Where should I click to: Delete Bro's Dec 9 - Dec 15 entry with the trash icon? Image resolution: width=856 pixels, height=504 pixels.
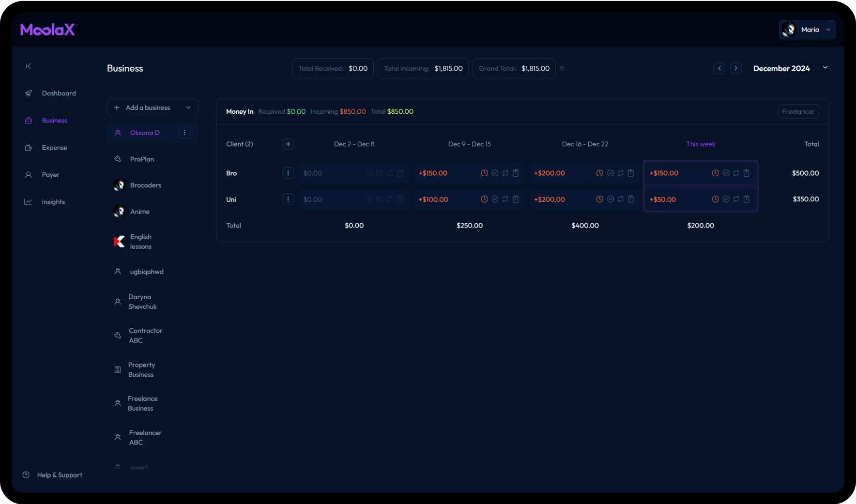516,173
